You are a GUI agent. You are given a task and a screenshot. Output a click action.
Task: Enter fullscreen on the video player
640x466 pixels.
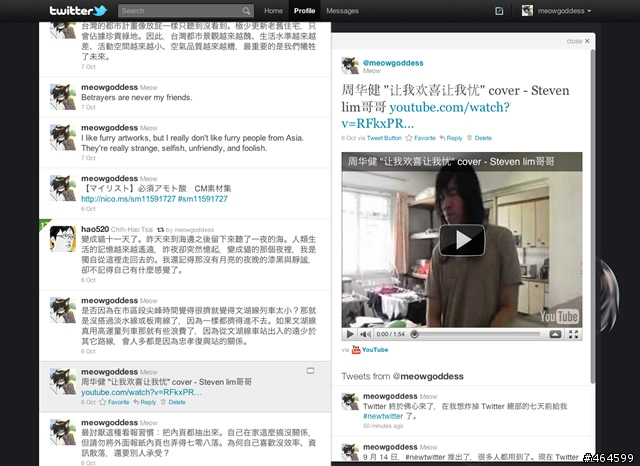click(x=573, y=334)
